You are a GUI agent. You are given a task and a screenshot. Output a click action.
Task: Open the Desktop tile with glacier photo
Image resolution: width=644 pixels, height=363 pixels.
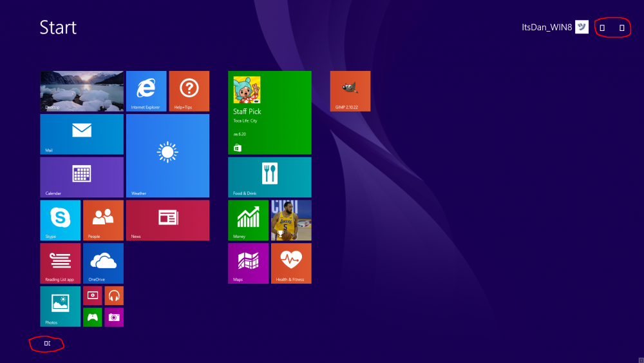[x=82, y=91]
